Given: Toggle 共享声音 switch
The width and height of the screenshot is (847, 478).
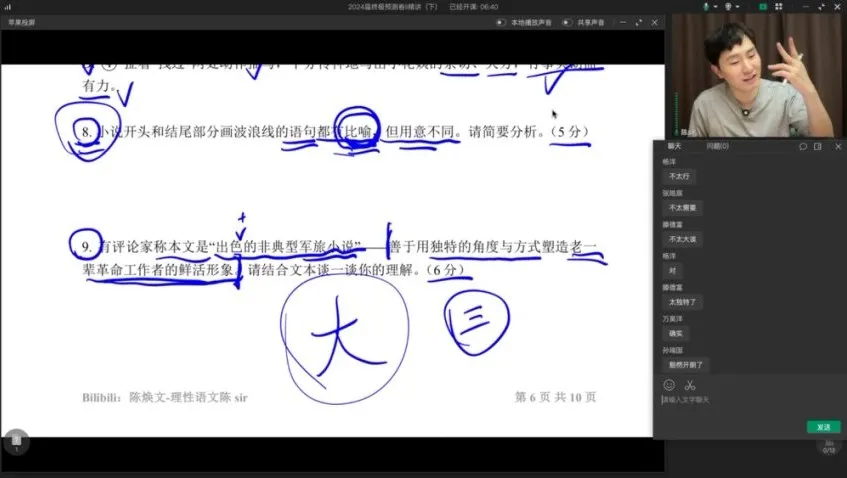Looking at the screenshot, I should point(566,22).
